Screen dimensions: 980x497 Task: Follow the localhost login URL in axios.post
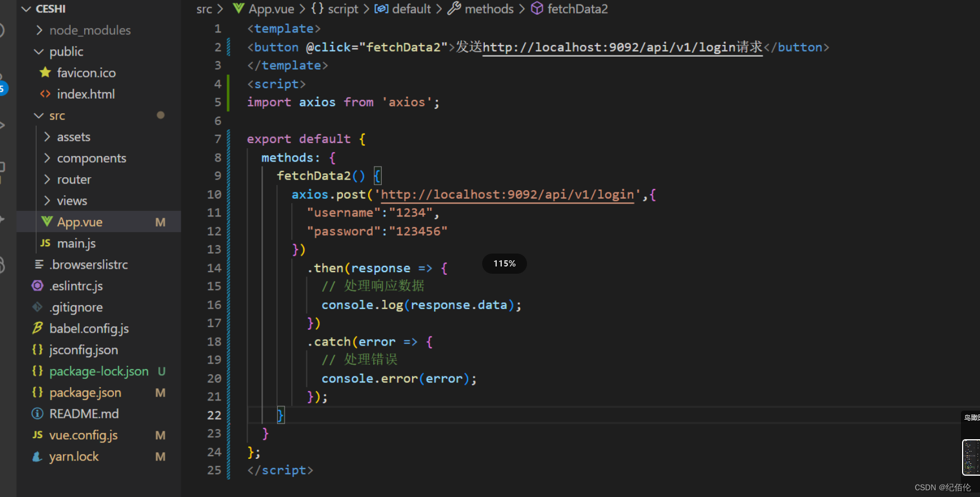tap(507, 195)
